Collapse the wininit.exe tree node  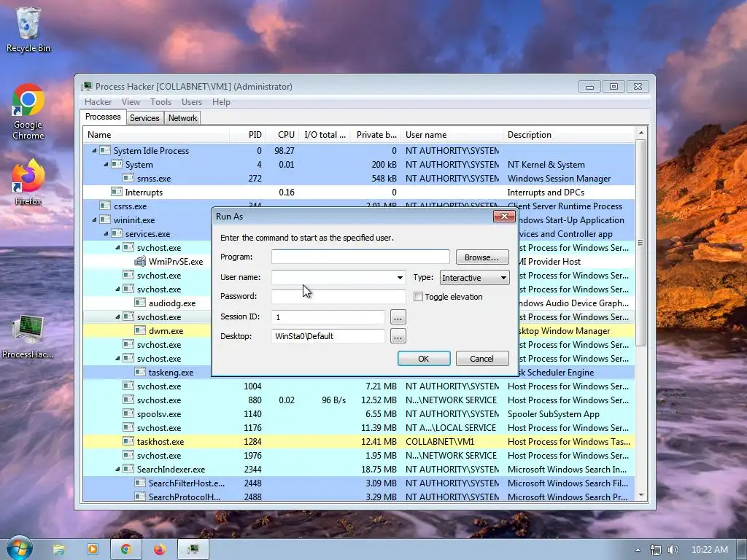94,219
